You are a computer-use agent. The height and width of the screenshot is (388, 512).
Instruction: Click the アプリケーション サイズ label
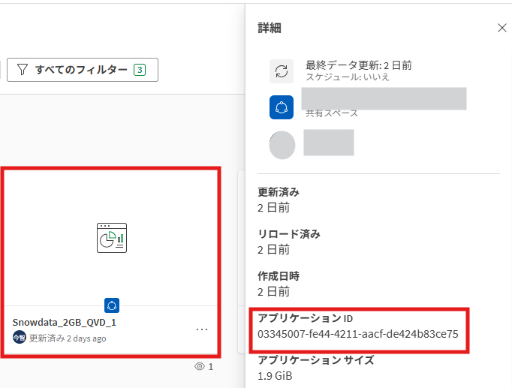[316, 360]
